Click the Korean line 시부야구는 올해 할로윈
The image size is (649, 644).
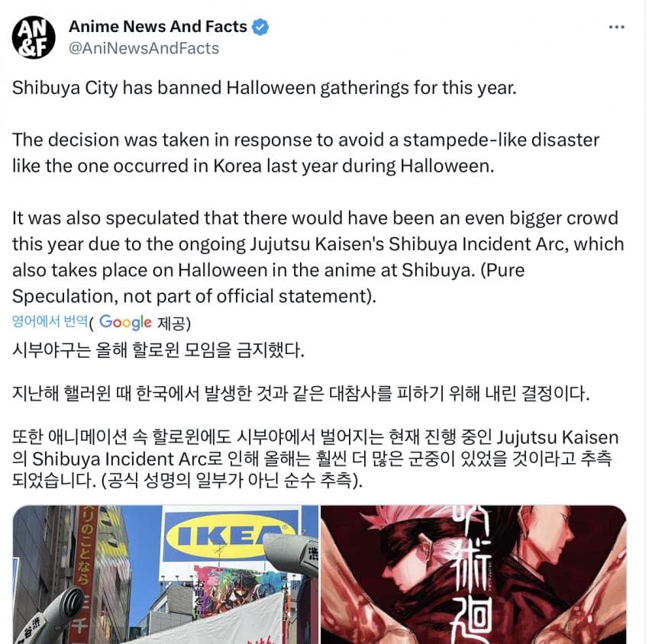click(158, 350)
